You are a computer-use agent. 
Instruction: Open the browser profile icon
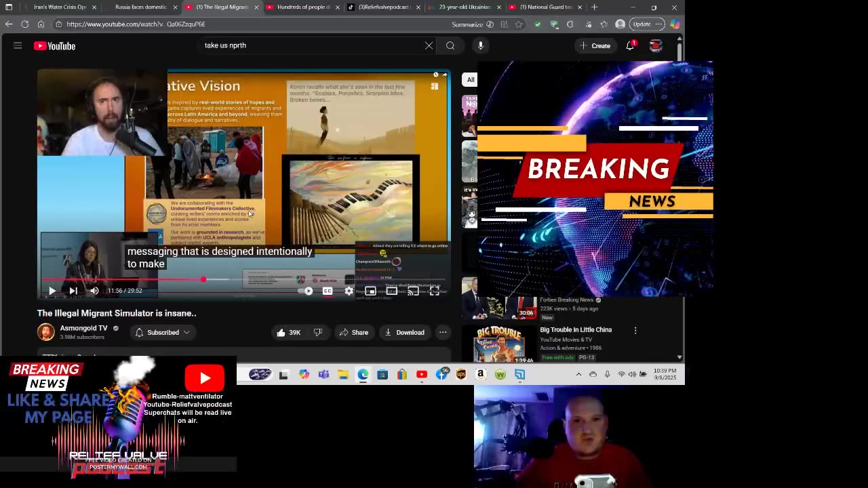pyautogui.click(x=620, y=24)
